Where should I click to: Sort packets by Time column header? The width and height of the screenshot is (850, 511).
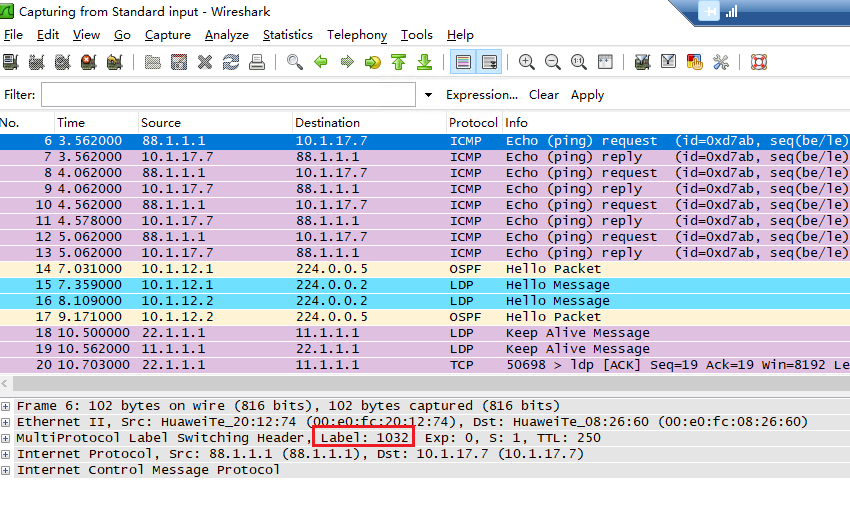point(96,122)
